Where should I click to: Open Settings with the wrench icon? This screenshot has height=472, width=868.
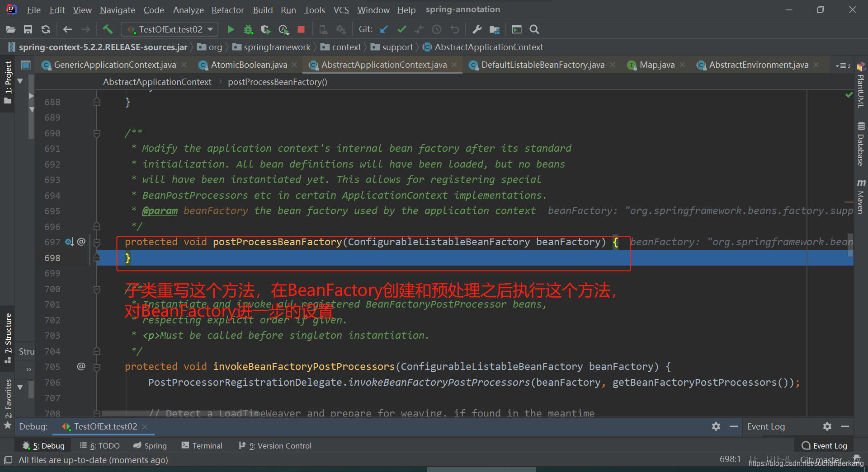[x=477, y=29]
